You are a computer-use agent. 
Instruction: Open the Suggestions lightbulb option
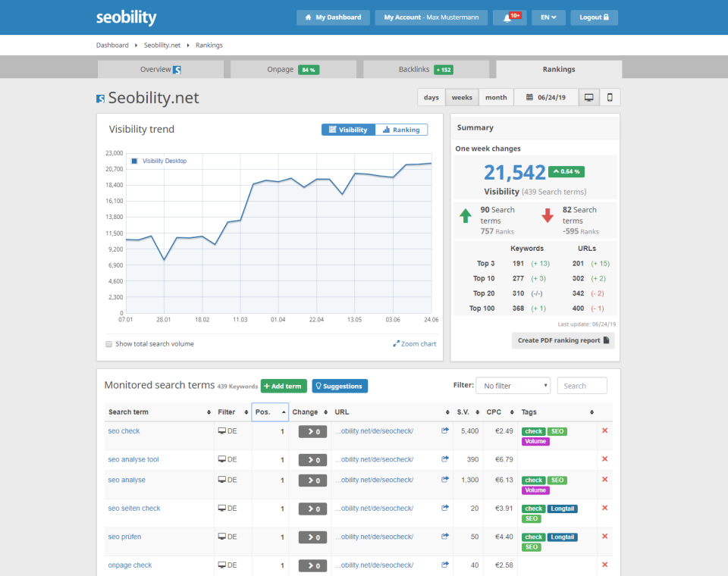point(339,386)
